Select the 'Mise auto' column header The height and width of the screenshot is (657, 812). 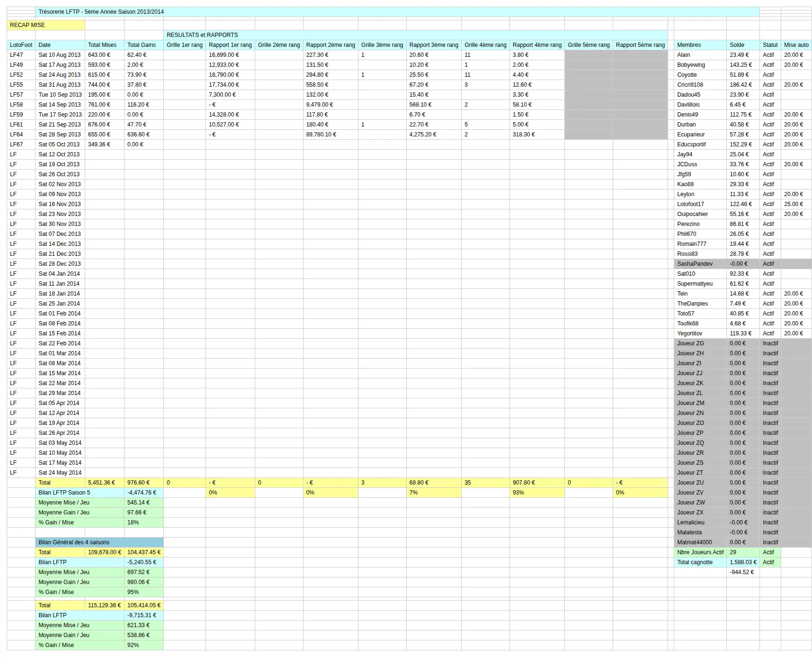tap(796, 45)
